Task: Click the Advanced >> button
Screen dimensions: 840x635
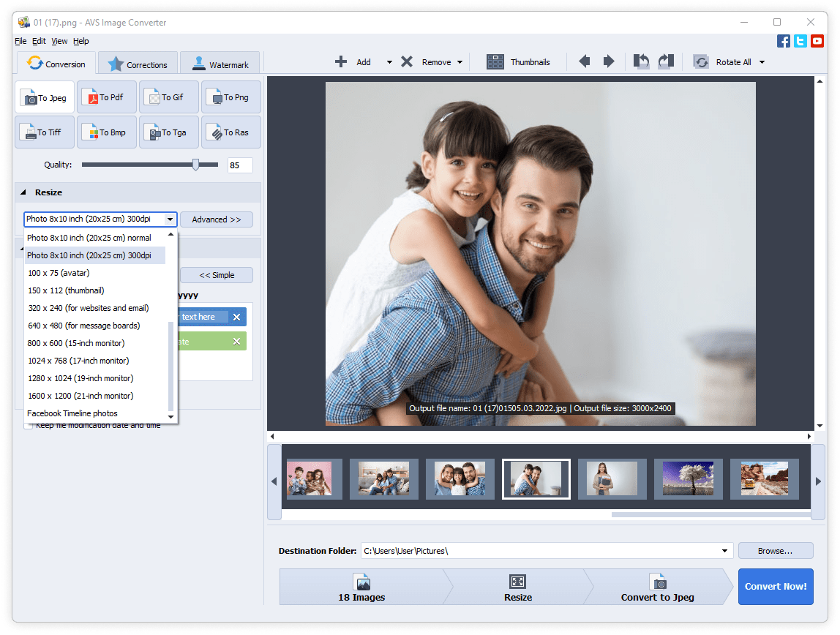Action: point(217,219)
